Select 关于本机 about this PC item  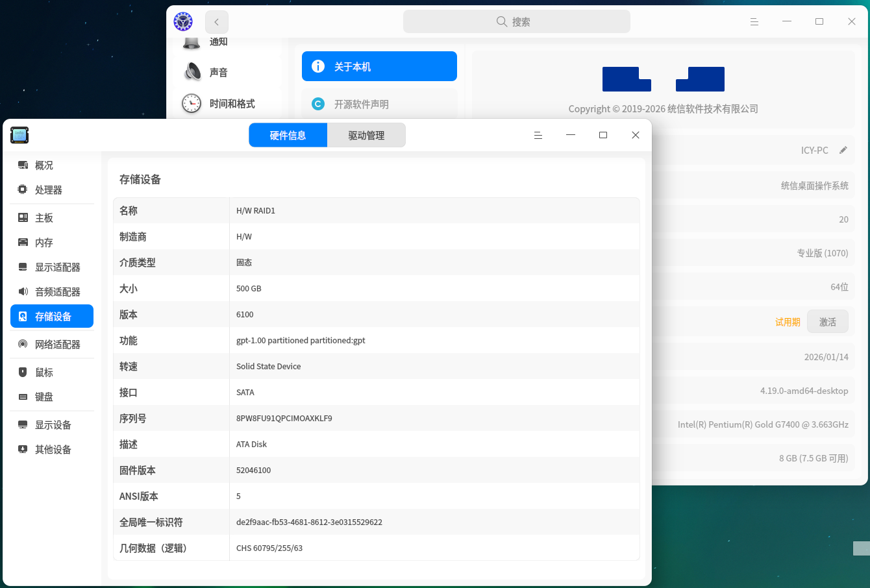tap(379, 66)
